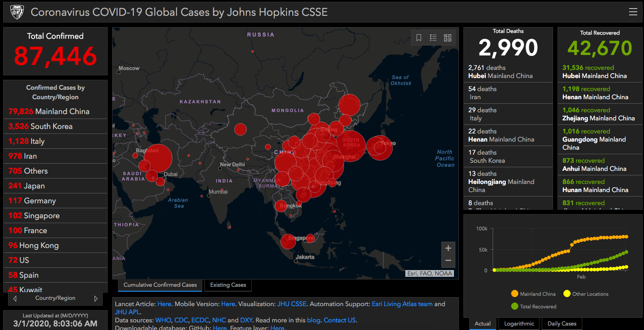Click the Contact US link
Image resolution: width=644 pixels, height=330 pixels.
pyautogui.click(x=340, y=320)
